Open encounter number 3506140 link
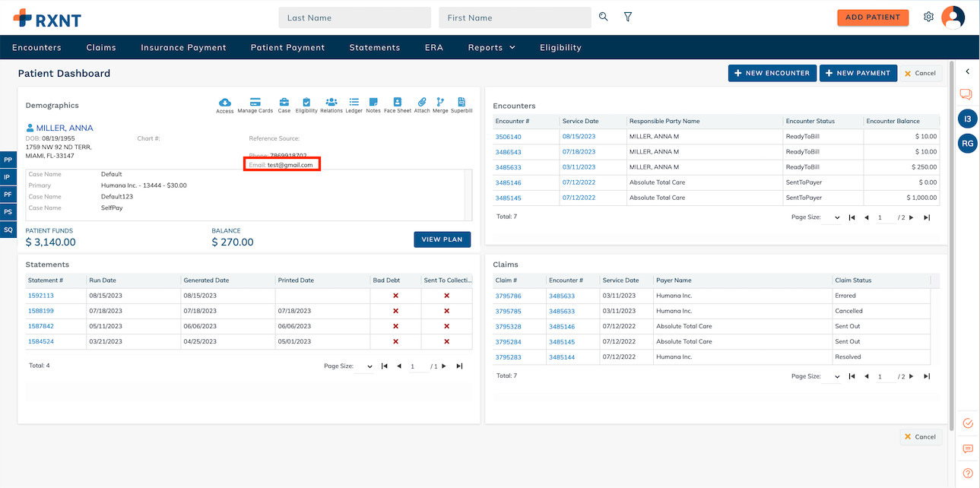 [509, 137]
